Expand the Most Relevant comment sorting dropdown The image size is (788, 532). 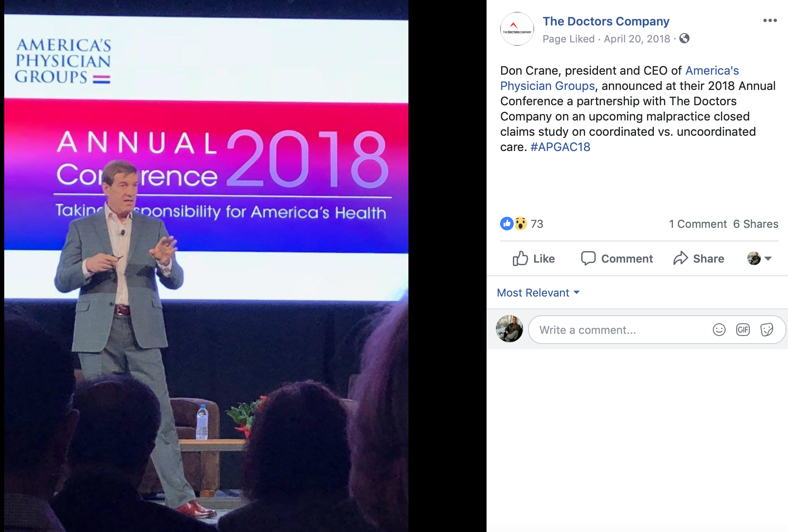click(x=538, y=293)
